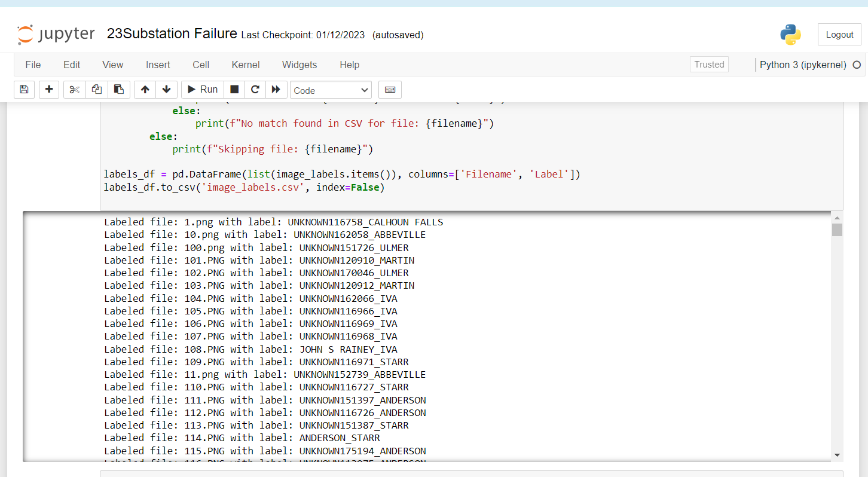Open the Kernel menu
Screen dimensions: 868x477
[x=245, y=65]
